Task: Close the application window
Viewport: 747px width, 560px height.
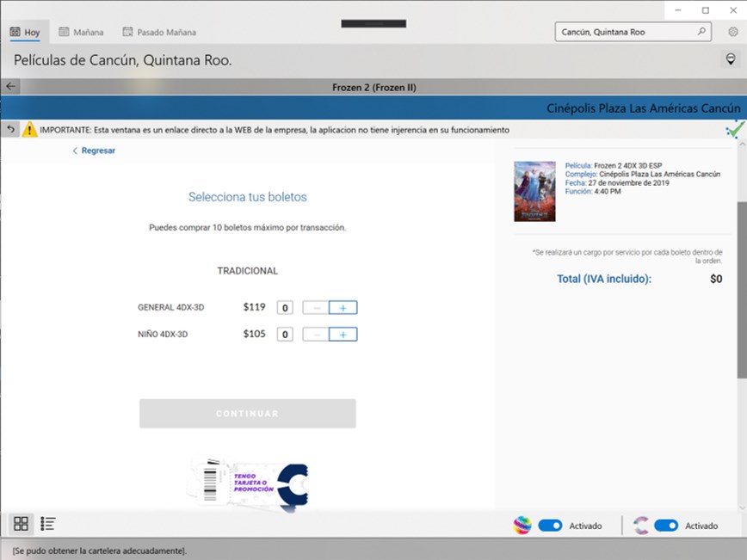Action: pos(732,10)
